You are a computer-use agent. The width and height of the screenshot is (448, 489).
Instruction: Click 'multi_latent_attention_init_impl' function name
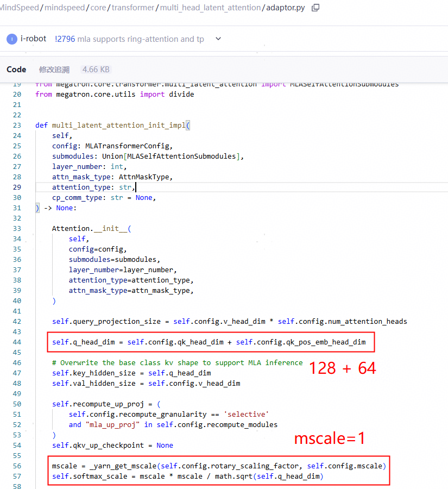pos(118,126)
